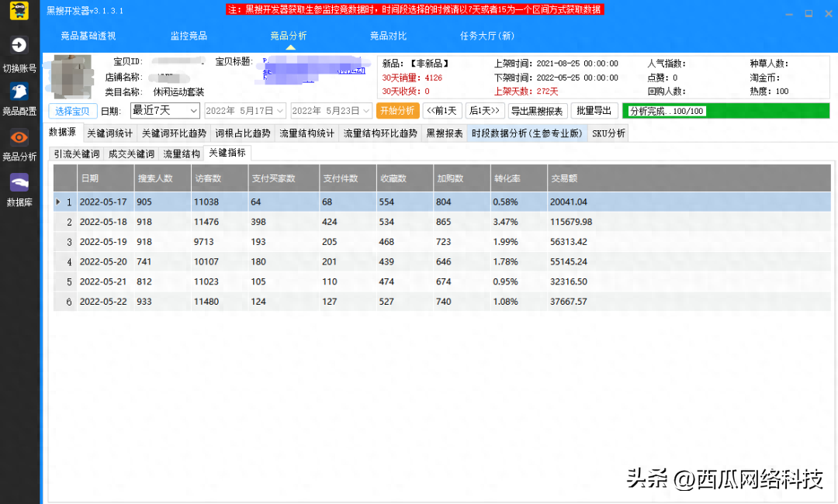Viewport: 838px width, 504px height.
Task: Select the 竞品分析 eye icon in sidebar
Action: click(19, 137)
